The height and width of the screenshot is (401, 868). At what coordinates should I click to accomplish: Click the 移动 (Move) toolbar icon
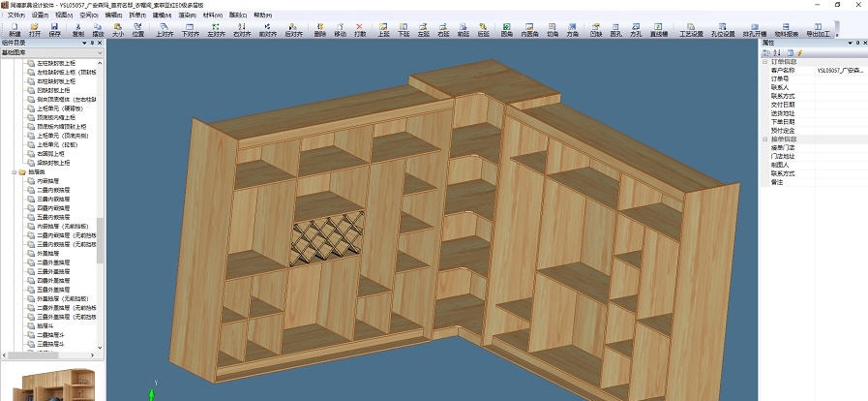pos(340,29)
